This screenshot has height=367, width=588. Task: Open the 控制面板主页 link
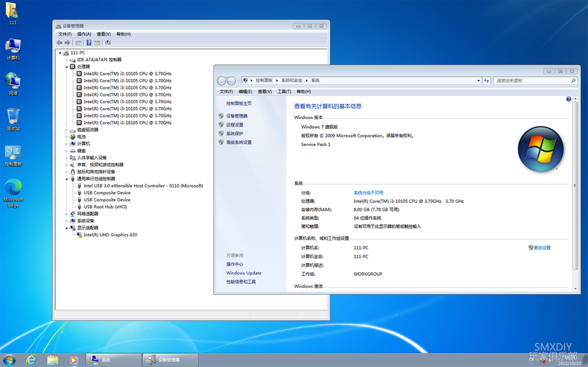239,103
